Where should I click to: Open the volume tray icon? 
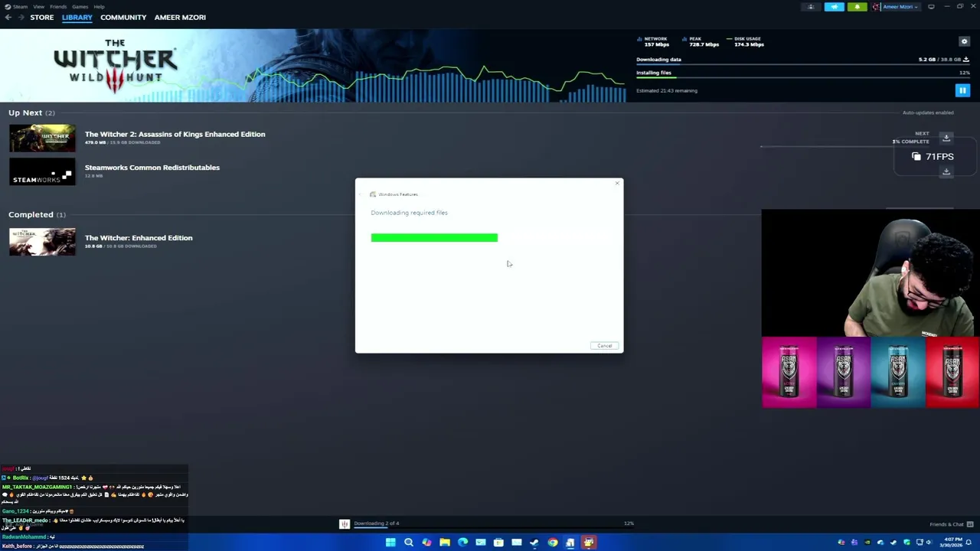[929, 543]
